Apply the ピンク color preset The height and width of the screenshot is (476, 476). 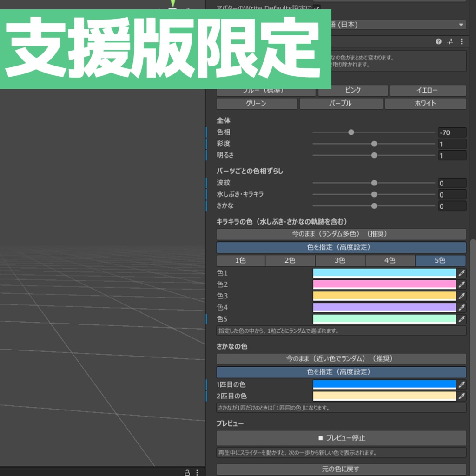tap(353, 90)
